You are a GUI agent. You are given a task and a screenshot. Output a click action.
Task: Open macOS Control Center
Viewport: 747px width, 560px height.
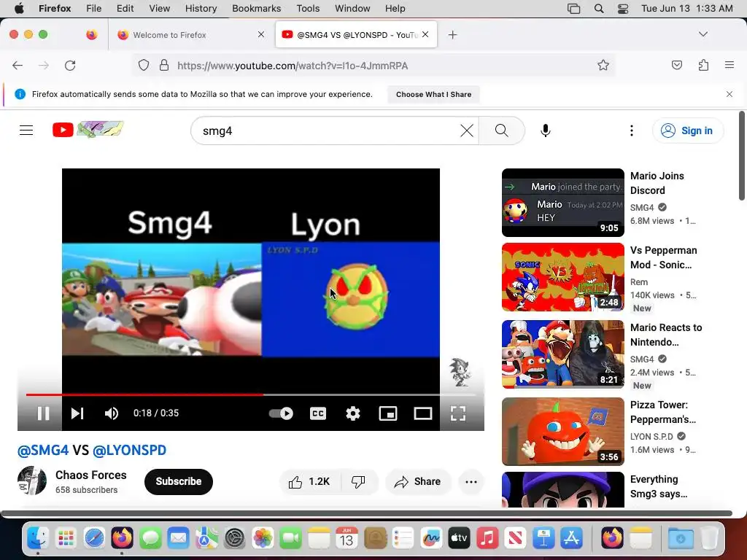pos(623,9)
